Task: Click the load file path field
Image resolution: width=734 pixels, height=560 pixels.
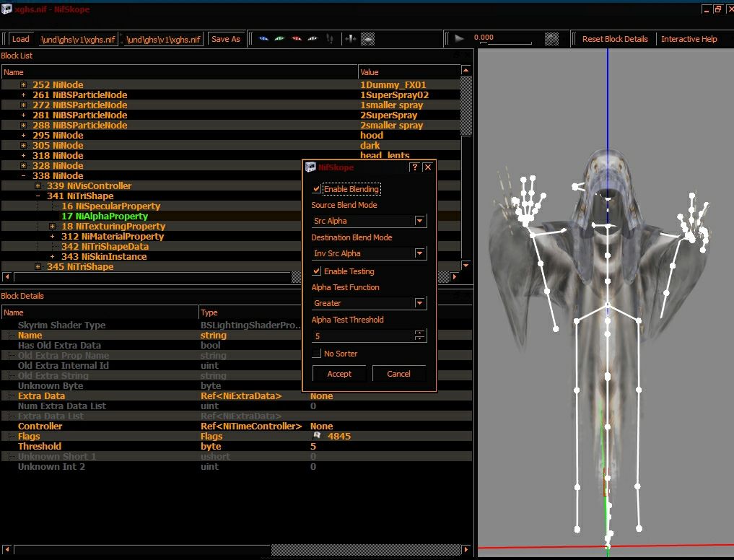Action: [78, 40]
